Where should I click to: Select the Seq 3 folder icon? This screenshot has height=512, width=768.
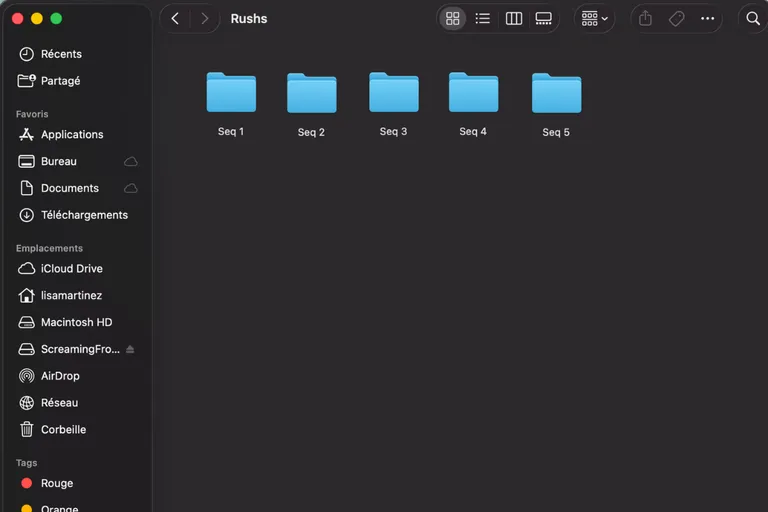coord(394,92)
